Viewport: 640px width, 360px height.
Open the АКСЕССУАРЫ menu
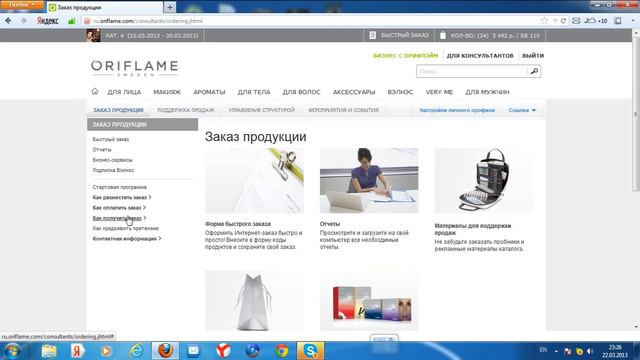pos(354,92)
